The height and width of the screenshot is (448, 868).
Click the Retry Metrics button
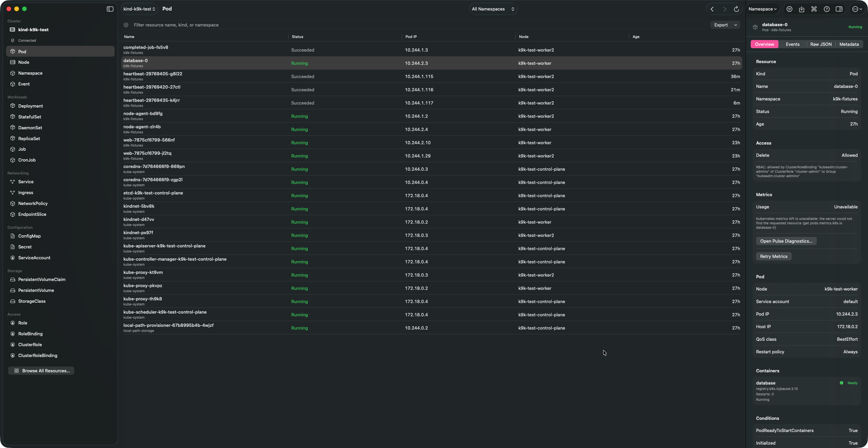tap(773, 256)
